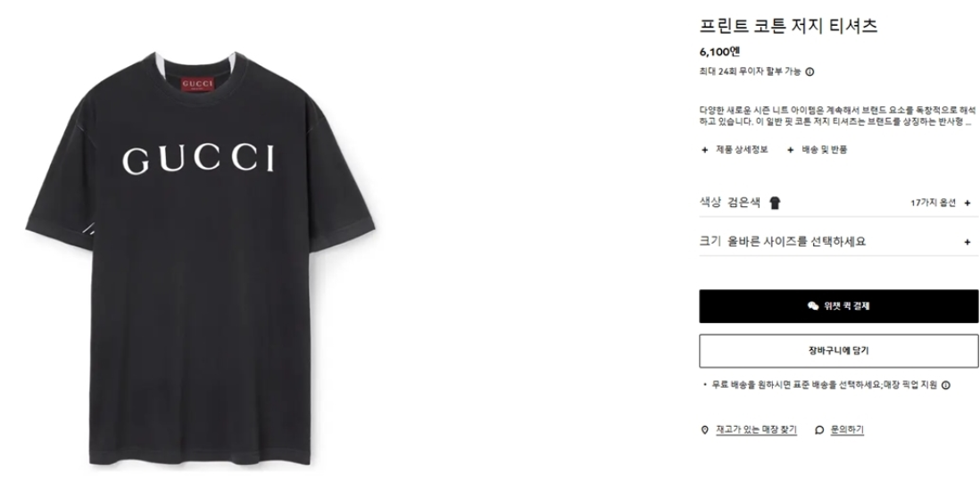The width and height of the screenshot is (980, 491).
Task: Open the 문의하기 contact link
Action: pos(847,429)
